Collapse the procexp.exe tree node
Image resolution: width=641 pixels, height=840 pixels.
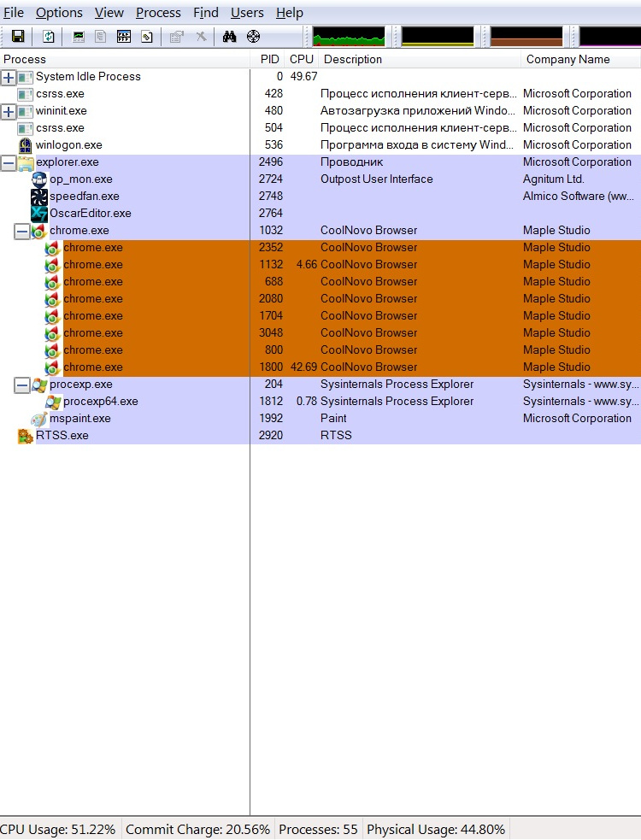point(22,385)
